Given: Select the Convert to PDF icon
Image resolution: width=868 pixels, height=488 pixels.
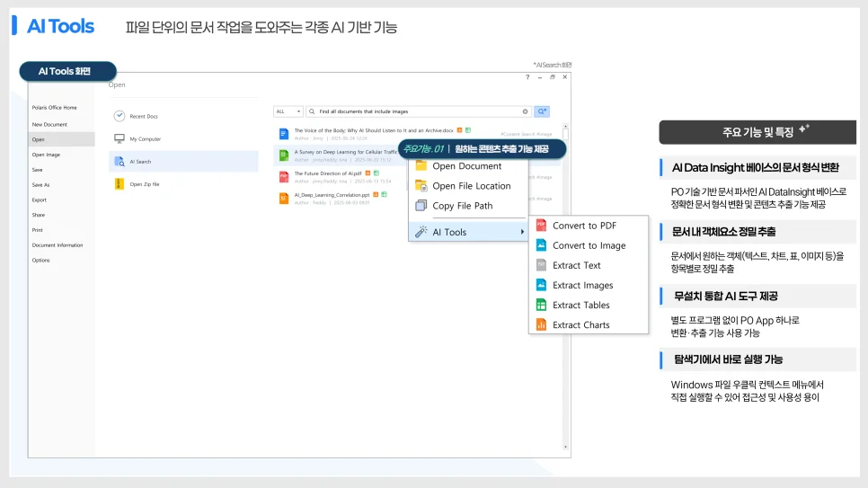Looking at the screenshot, I should [542, 226].
